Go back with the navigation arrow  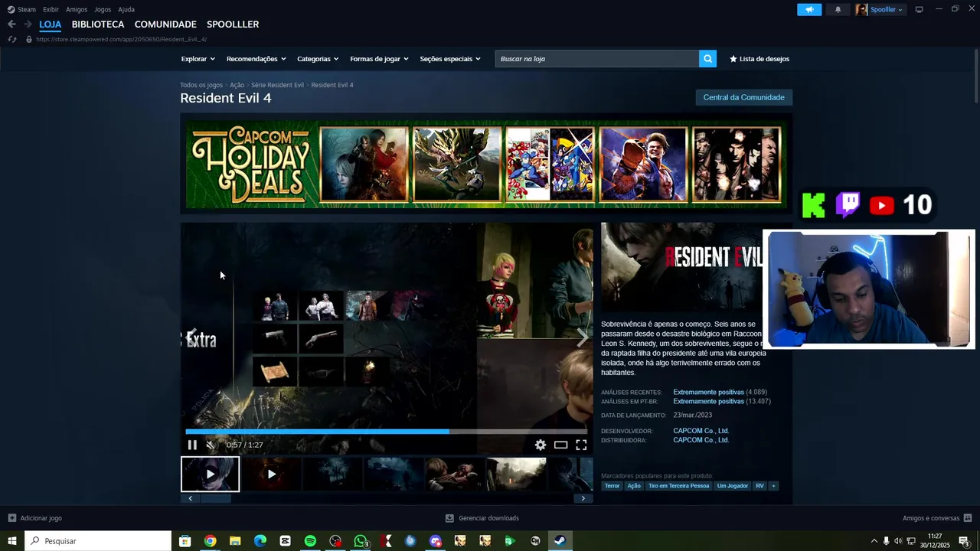pos(11,24)
